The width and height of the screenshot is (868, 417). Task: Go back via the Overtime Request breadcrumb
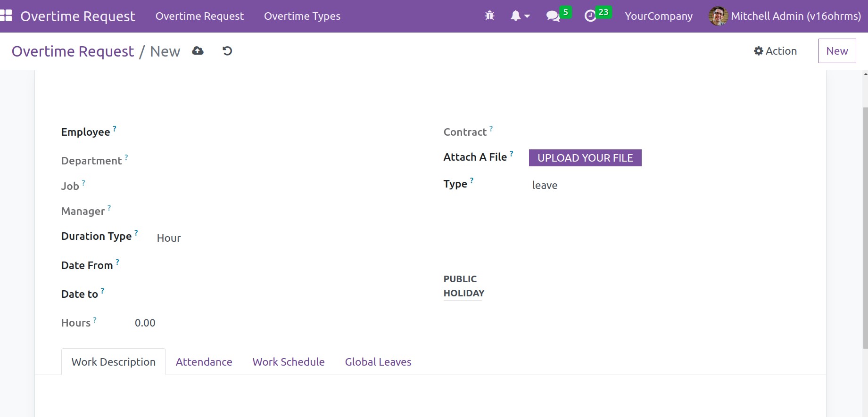73,51
